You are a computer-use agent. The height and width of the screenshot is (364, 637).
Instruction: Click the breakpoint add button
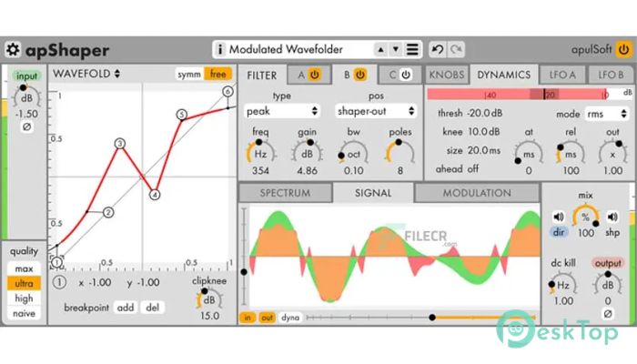(126, 308)
